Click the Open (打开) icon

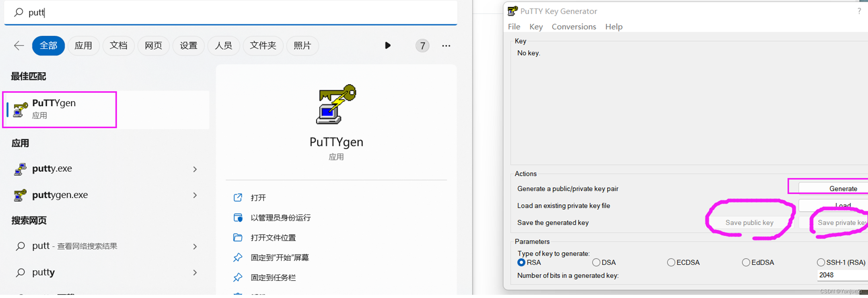pos(238,198)
